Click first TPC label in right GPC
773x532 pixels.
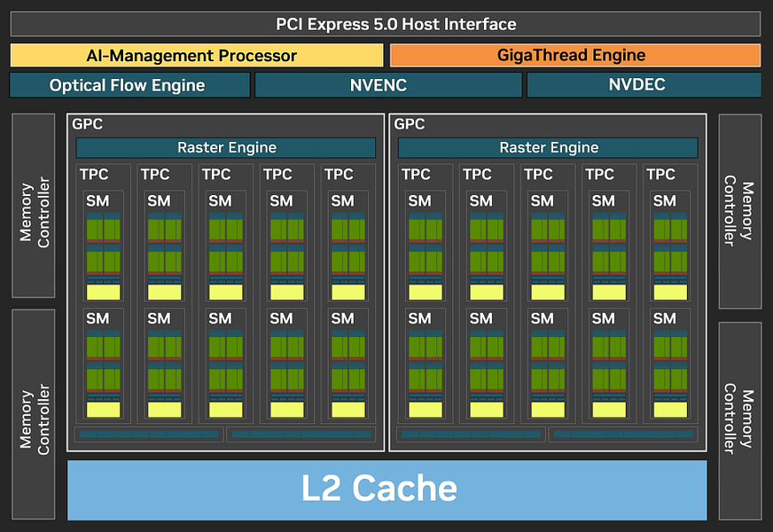[416, 175]
